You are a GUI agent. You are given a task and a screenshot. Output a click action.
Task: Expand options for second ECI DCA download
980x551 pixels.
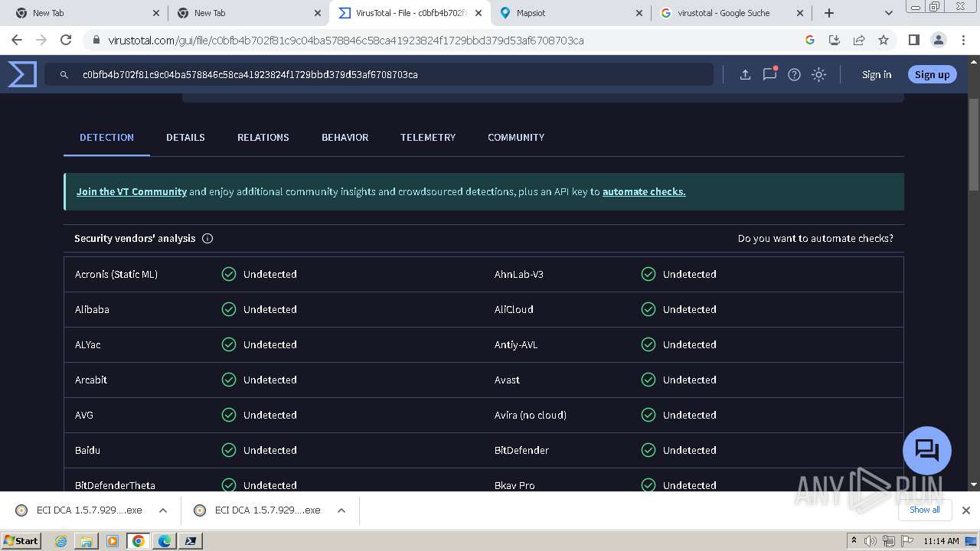tap(341, 510)
